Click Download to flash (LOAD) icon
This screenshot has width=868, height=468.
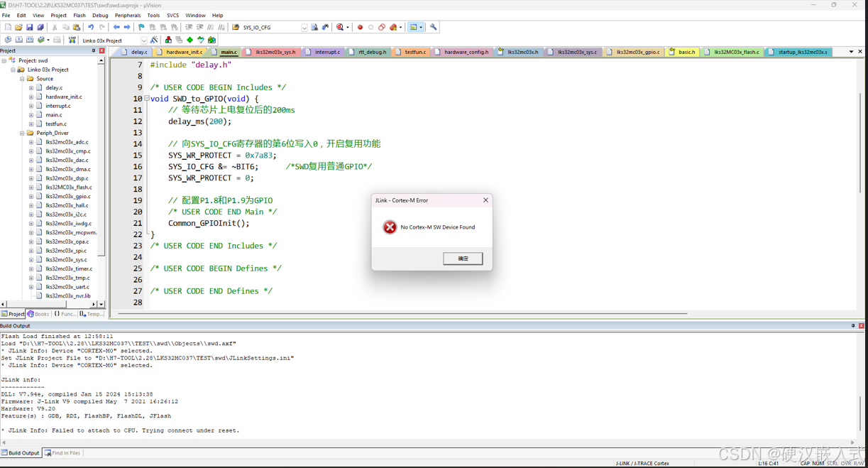72,40
